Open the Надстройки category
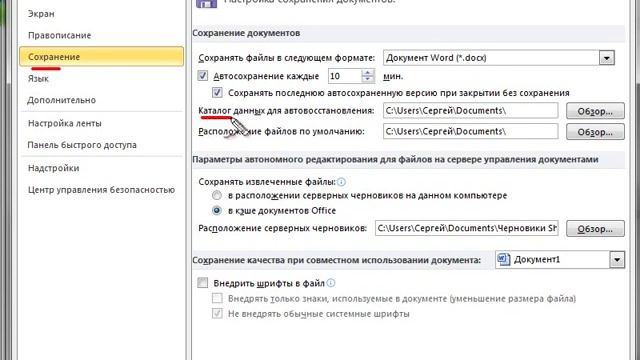The image size is (640, 360). (x=53, y=168)
